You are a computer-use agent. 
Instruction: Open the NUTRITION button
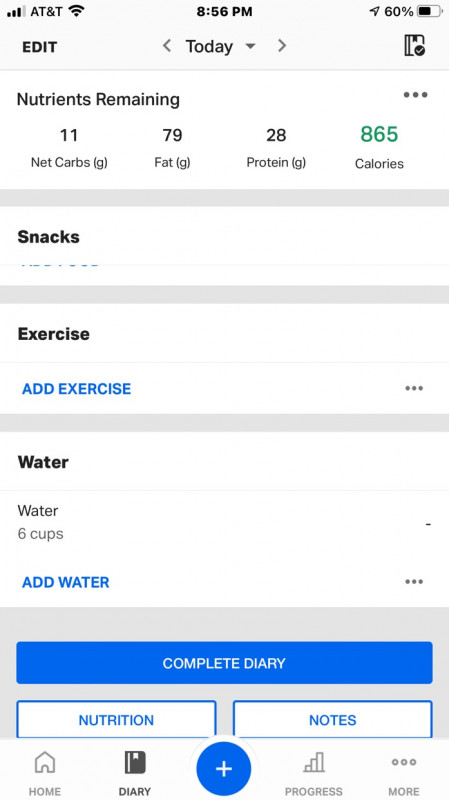point(116,719)
